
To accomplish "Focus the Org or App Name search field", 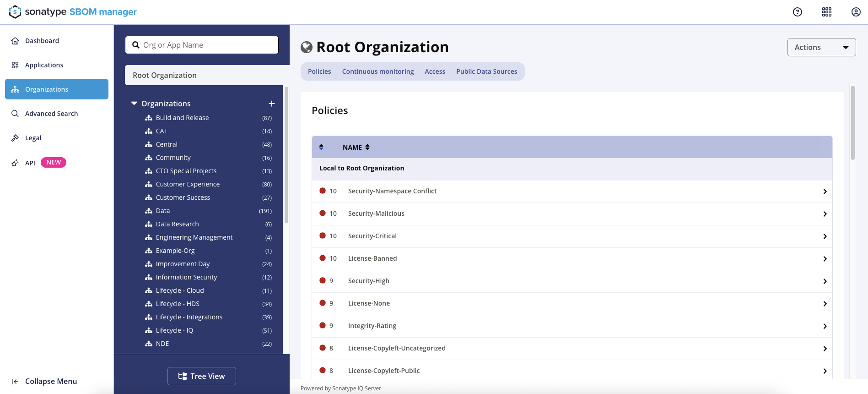I will [x=202, y=45].
